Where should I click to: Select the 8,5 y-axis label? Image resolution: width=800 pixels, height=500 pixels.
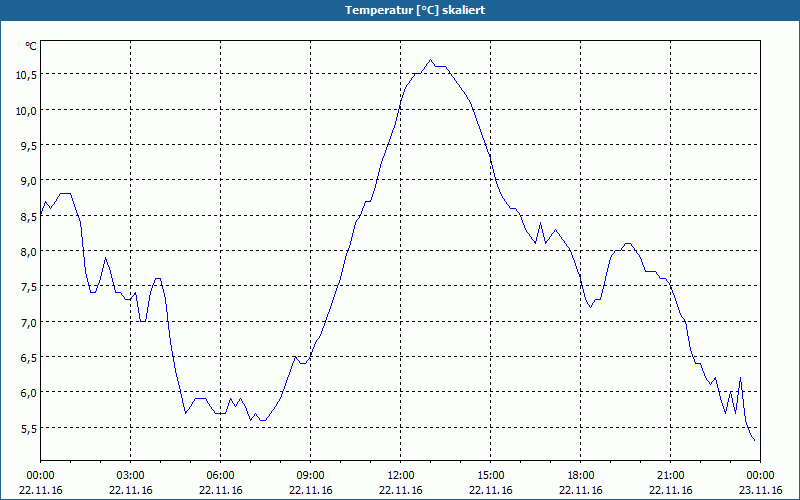pos(29,217)
